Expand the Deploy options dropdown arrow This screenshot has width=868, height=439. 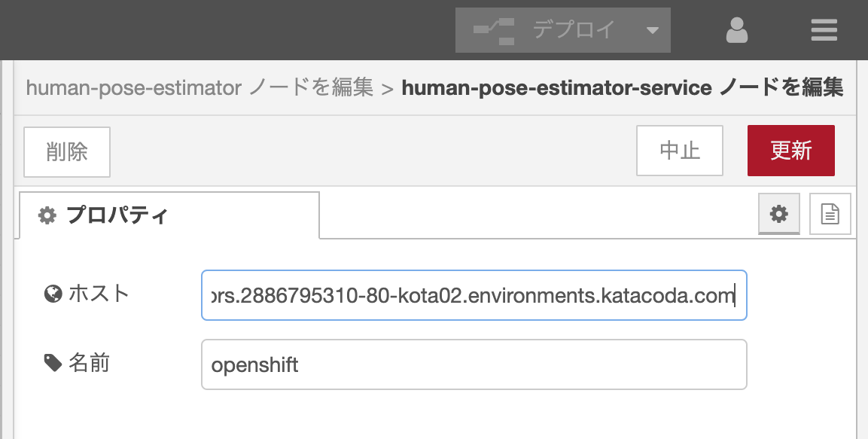(x=652, y=30)
